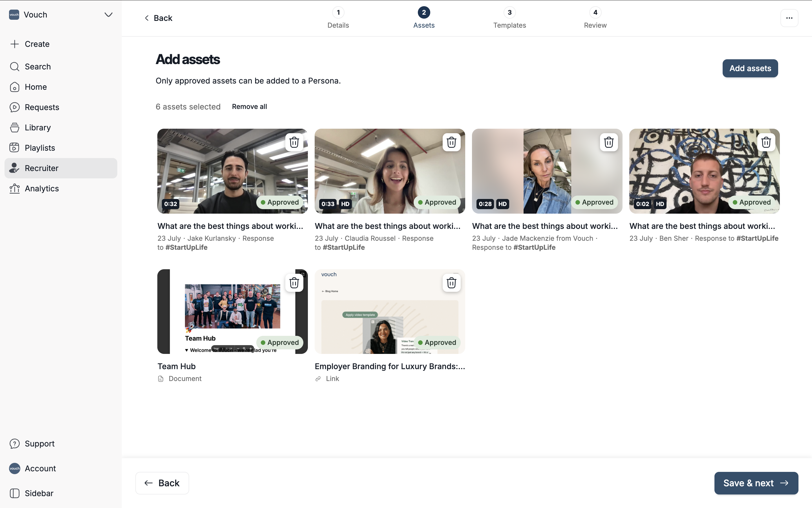Open Account avatar in sidebar
Viewport: 812px width, 508px height.
14,469
